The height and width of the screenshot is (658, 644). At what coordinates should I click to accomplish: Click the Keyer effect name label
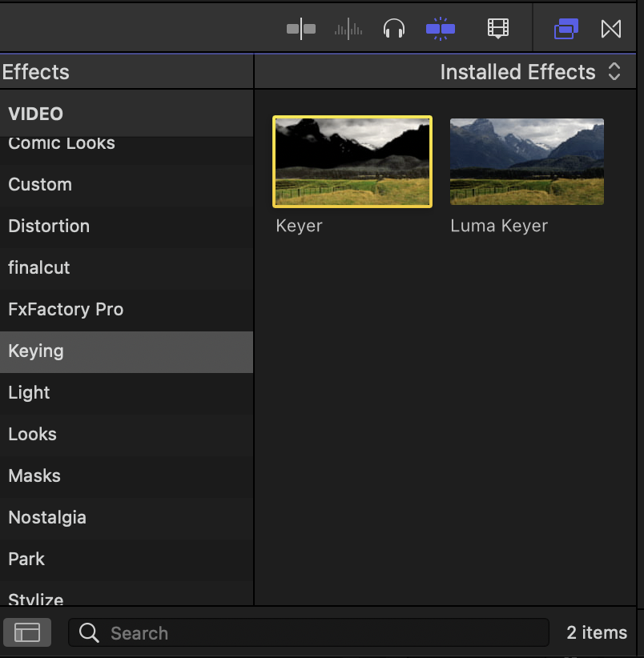click(299, 226)
